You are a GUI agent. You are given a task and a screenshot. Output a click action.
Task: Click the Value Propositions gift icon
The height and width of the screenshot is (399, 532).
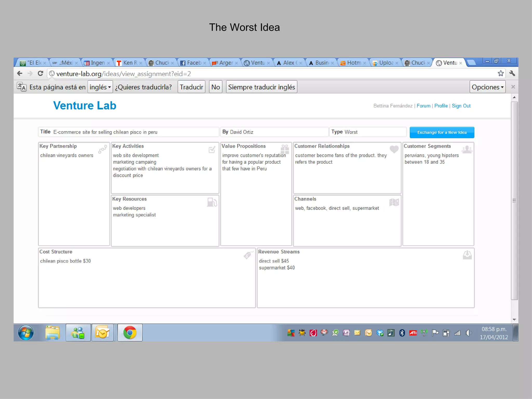(x=285, y=149)
